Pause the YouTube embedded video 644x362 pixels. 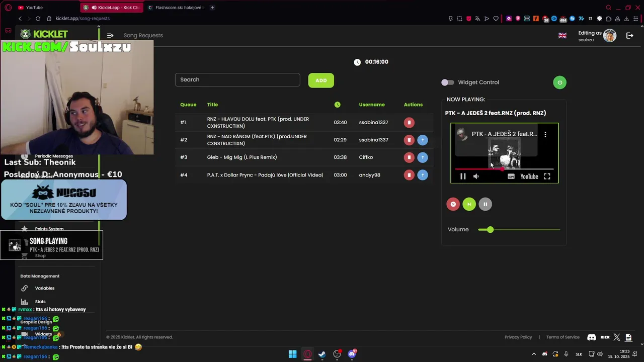[x=463, y=176]
